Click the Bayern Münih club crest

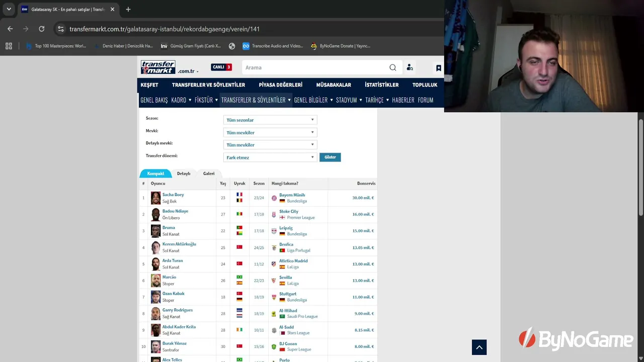[x=274, y=198]
